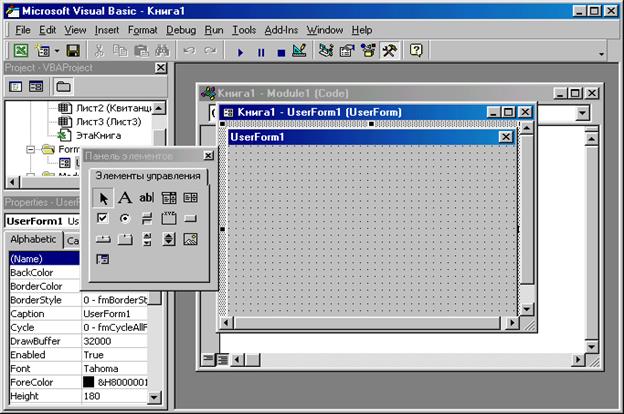
Task: Select Лист3 (Лист3) in project tree
Action: click(108, 122)
